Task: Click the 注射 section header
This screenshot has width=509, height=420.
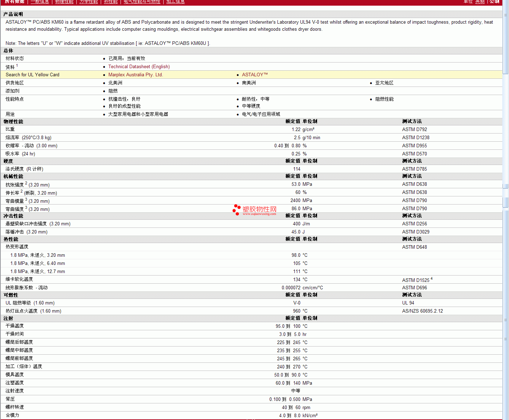Action: coord(8,318)
